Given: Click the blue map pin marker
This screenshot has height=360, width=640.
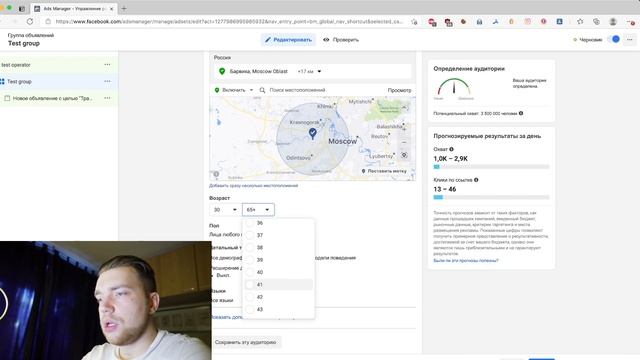Looking at the screenshot, I should tap(313, 133).
